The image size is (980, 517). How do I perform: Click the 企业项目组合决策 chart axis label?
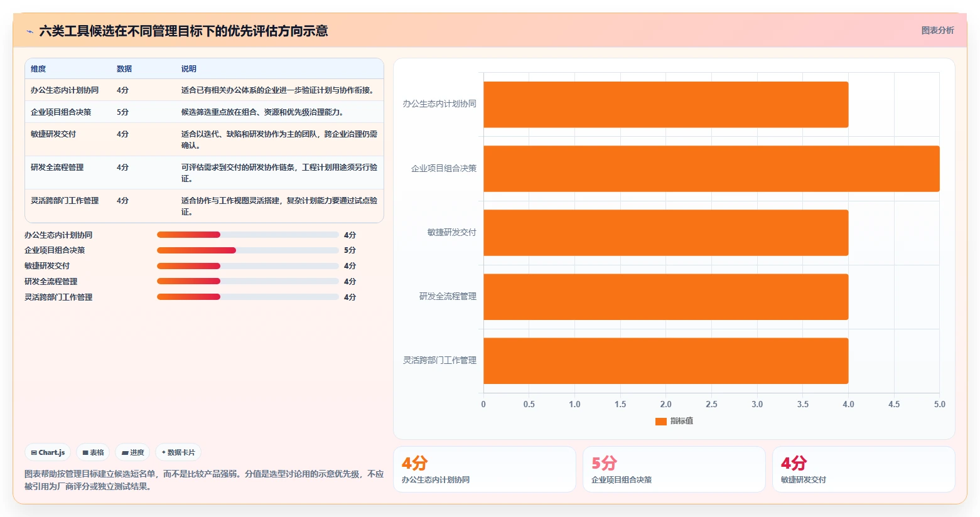(444, 168)
